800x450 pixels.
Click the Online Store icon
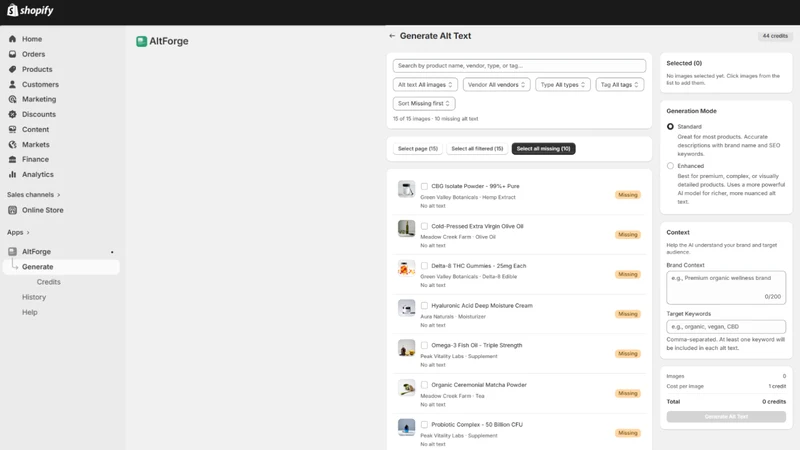click(12, 210)
